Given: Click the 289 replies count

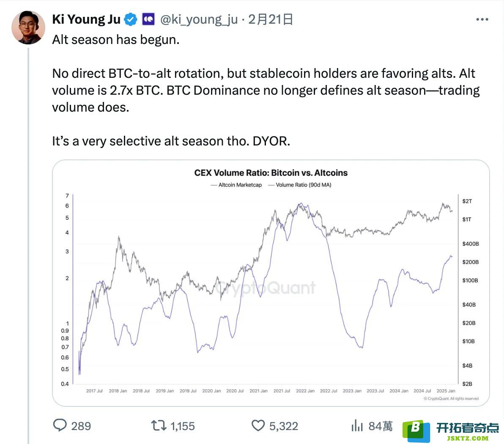Looking at the screenshot, I should (x=81, y=426).
